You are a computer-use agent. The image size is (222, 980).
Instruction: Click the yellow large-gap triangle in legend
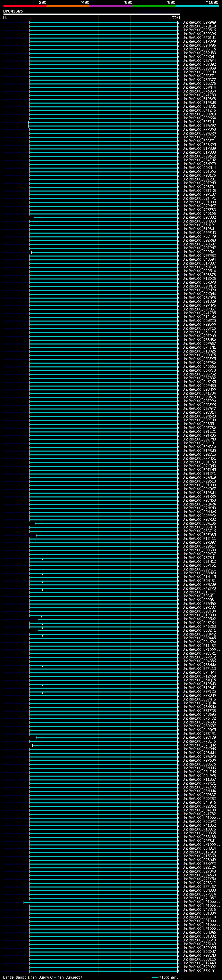pyautogui.click(x=28, y=977)
